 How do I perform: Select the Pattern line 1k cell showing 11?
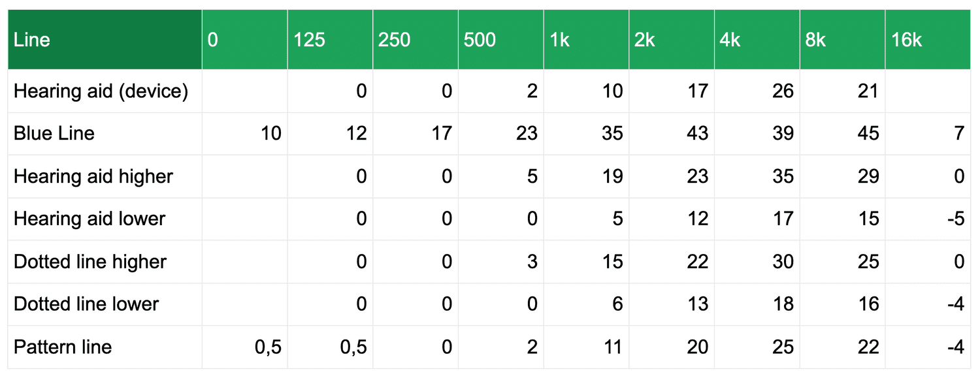tap(586, 347)
